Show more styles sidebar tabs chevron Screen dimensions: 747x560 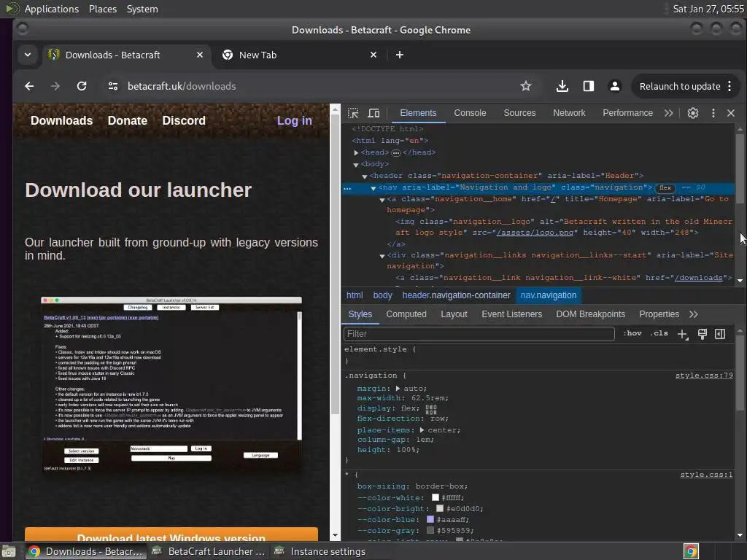694,314
